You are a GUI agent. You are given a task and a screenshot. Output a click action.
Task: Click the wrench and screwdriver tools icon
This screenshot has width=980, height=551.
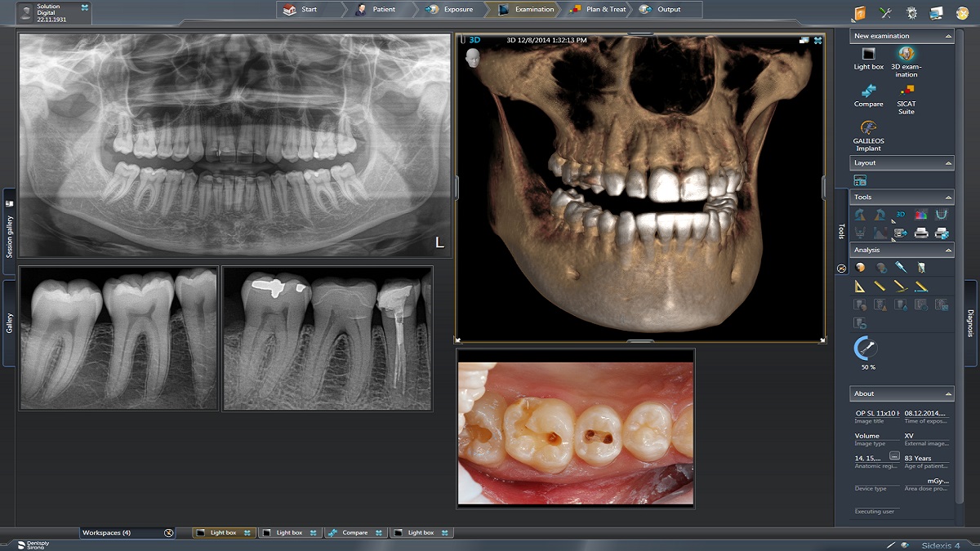(x=885, y=12)
